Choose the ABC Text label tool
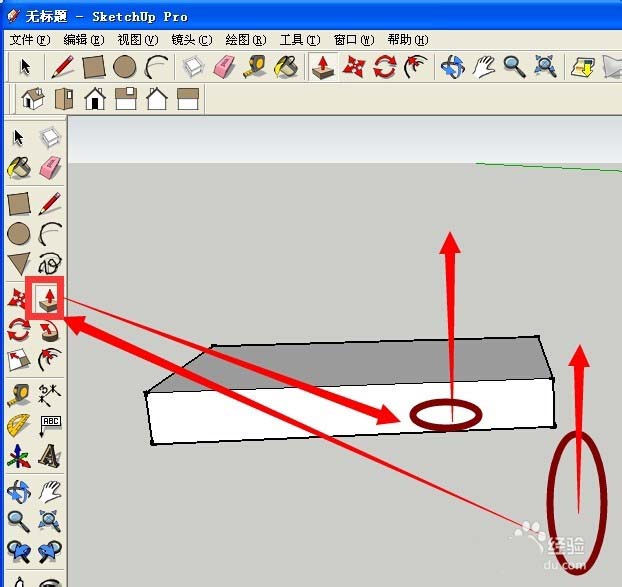This screenshot has width=622, height=587. point(50,425)
